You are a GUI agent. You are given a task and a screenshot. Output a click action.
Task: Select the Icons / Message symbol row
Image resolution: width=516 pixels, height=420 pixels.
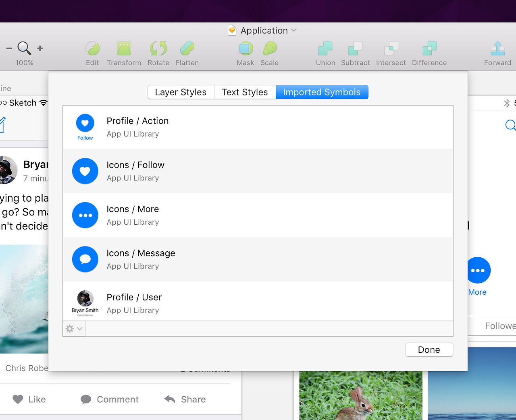(258, 259)
